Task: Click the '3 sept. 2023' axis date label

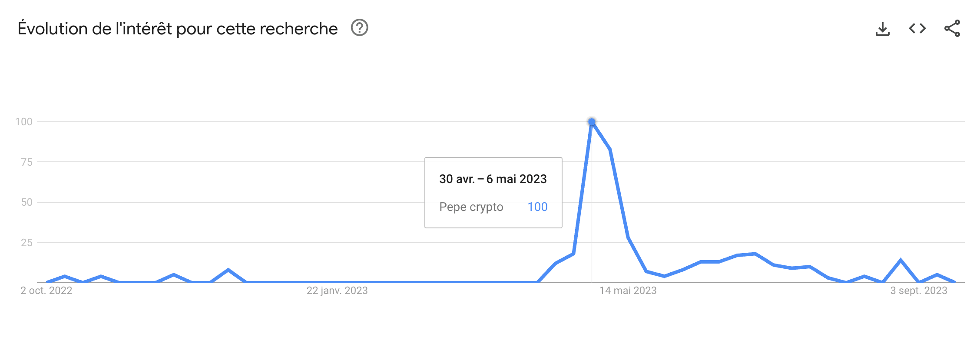Action: [918, 291]
